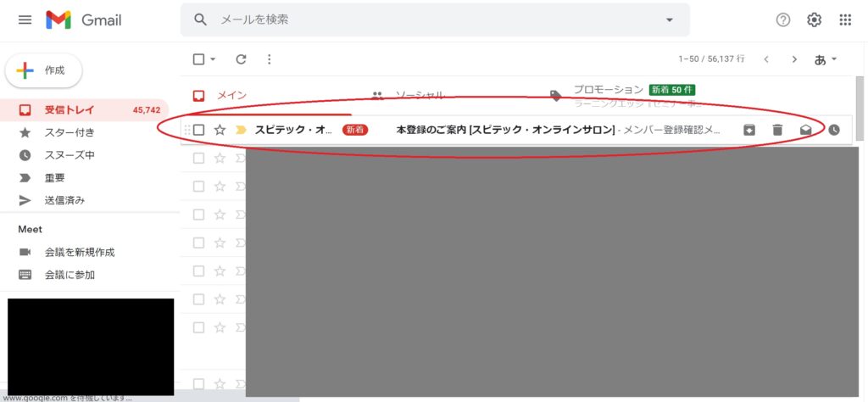This screenshot has height=402, width=868.
Task: Click the 45,742 unread count
Action: (147, 110)
